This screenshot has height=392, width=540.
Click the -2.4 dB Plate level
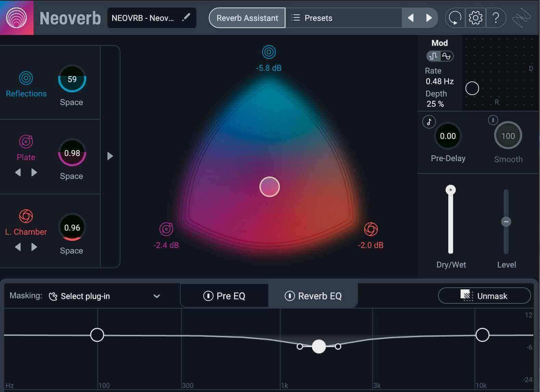(x=166, y=245)
